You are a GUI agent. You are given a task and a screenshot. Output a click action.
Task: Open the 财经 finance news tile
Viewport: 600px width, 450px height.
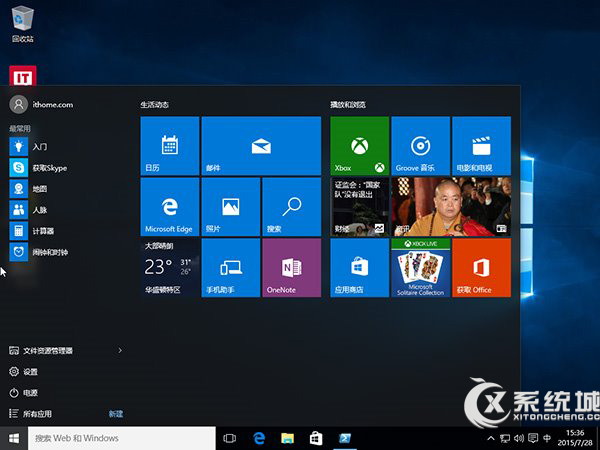pyautogui.click(x=359, y=207)
